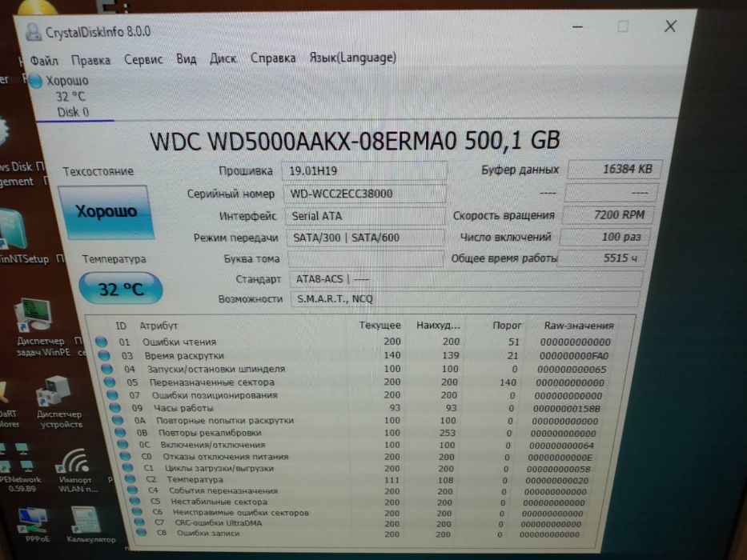Viewport: 747px width, 560px height.
Task: Click the status dot for Неисправимые ошибки секторов
Action: point(137,512)
